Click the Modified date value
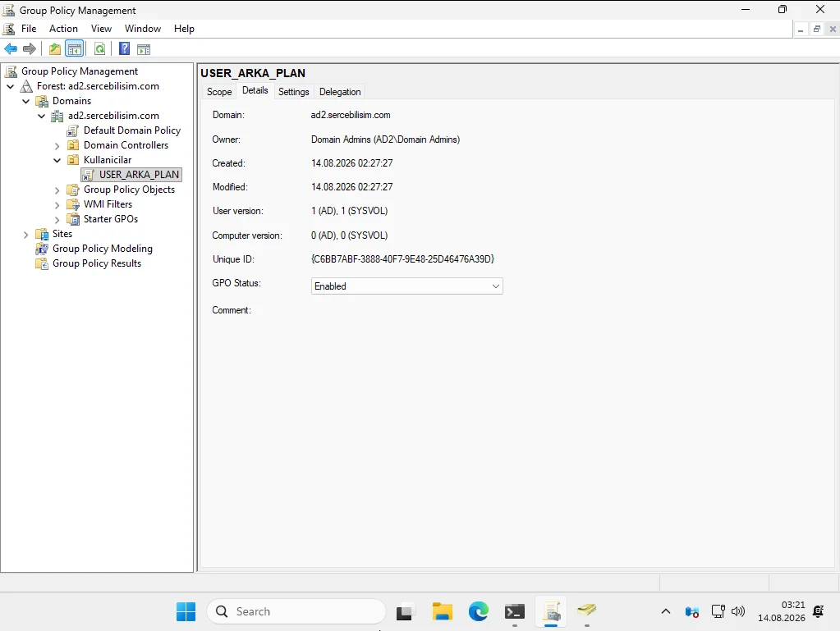Image resolution: width=840 pixels, height=631 pixels. [352, 187]
